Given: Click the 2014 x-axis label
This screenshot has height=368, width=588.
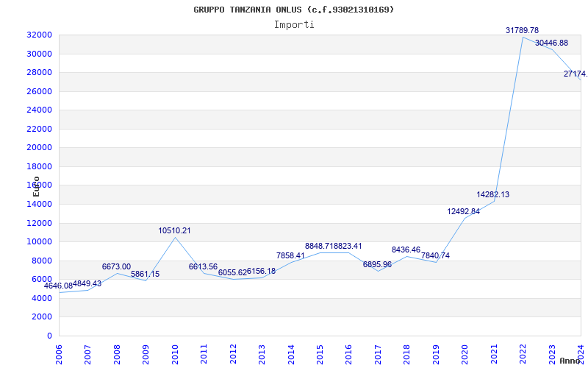Looking at the screenshot, I should click(291, 354).
